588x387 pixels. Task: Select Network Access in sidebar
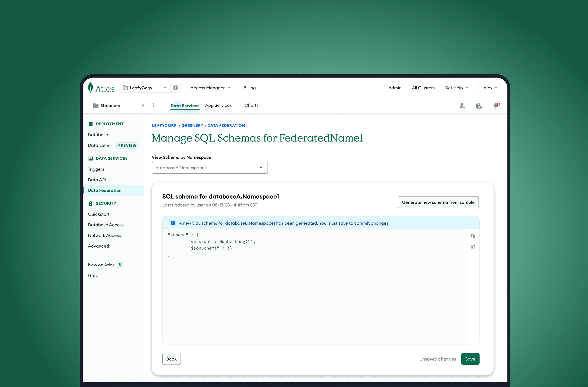coord(104,235)
